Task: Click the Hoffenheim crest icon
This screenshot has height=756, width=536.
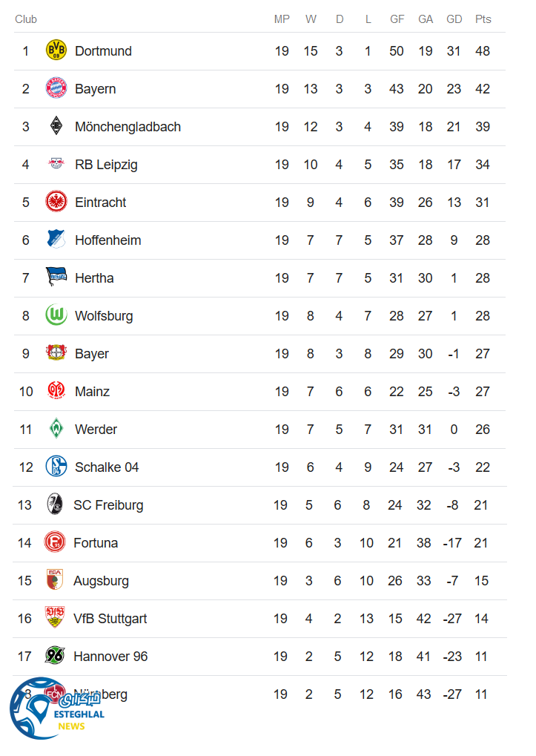Action: pos(56,240)
